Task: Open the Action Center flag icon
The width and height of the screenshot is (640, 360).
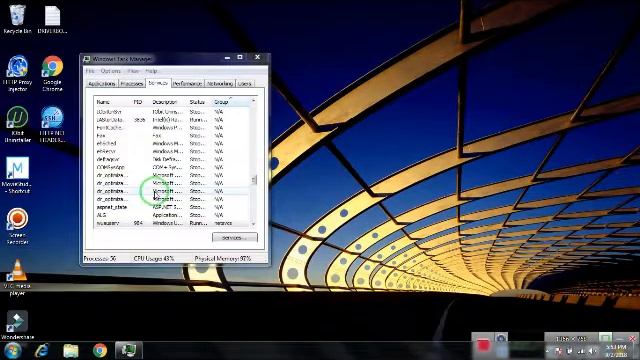Action: 558,351
